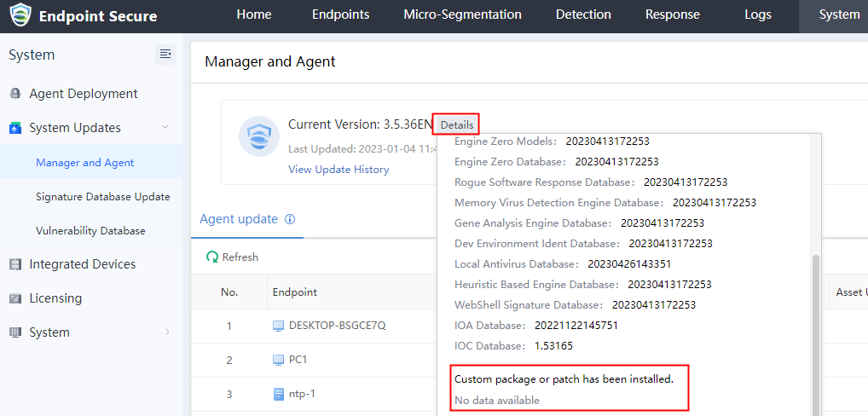
Task: Click the Integrated Devices sidebar icon
Action: coord(14,264)
